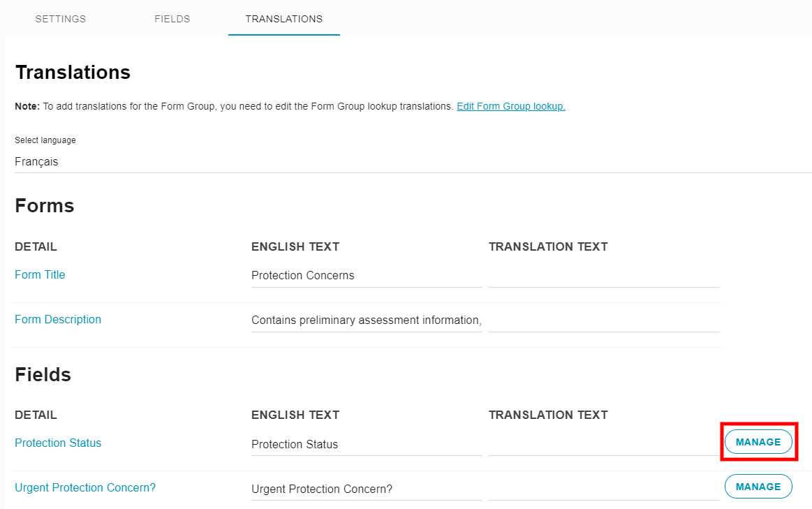Viewport: 812px width, 509px height.
Task: Focus the Form Description translation text field
Action: click(x=603, y=320)
